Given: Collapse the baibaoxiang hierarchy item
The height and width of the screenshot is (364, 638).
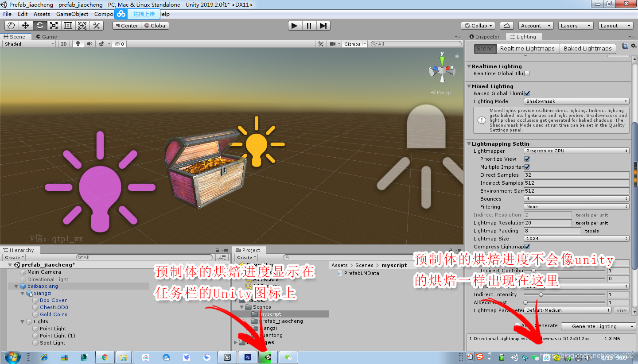Looking at the screenshot, I should point(16,286).
